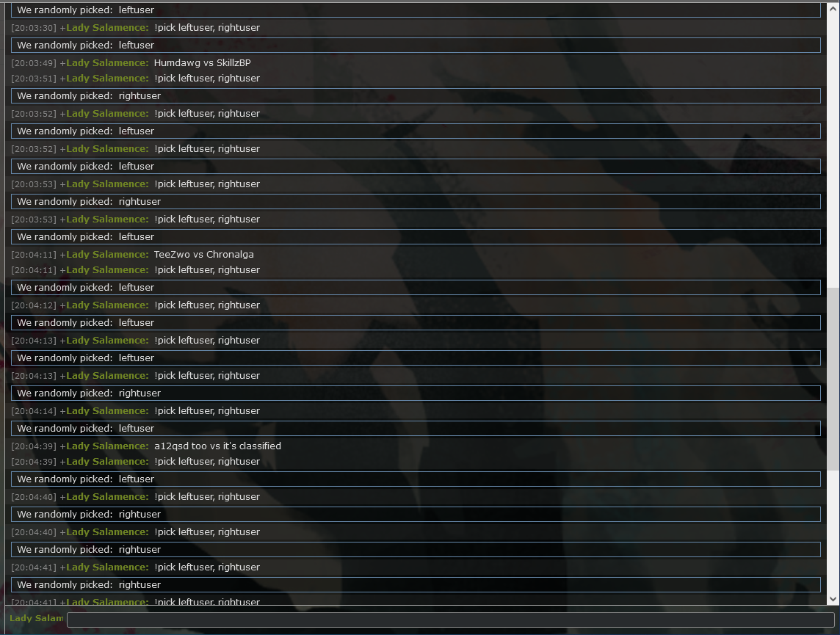840x635 pixels.
Task: Click the chat scrollbar thumb
Action: coord(833,379)
